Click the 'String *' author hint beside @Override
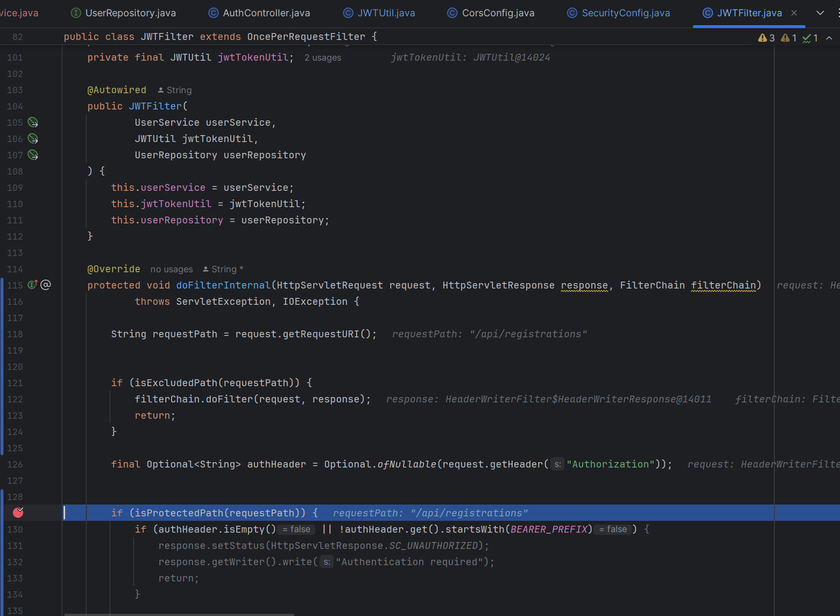This screenshot has width=840, height=616. click(223, 269)
